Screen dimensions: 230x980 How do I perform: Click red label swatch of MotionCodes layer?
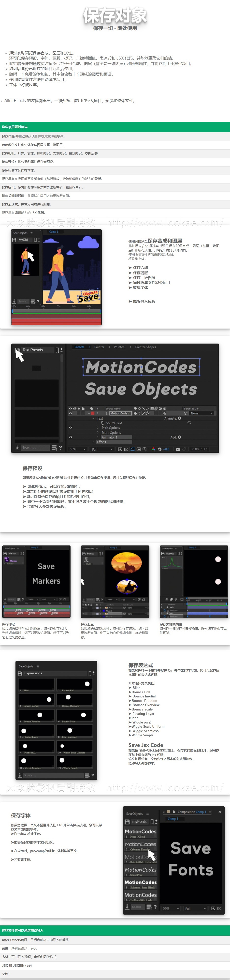pos(93,413)
